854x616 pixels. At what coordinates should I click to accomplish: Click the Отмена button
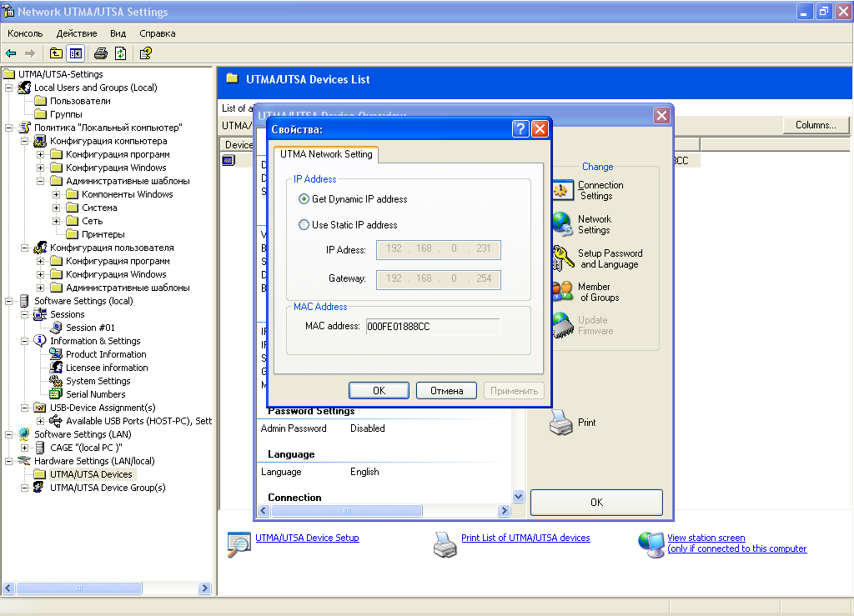(447, 391)
